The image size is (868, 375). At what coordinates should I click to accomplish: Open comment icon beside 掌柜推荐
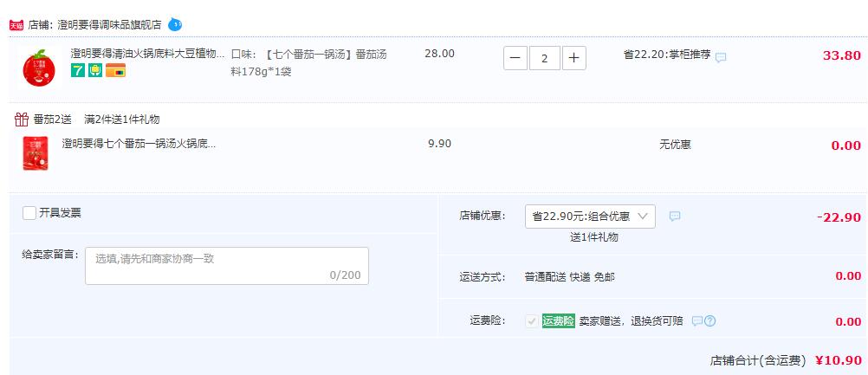coord(721,57)
